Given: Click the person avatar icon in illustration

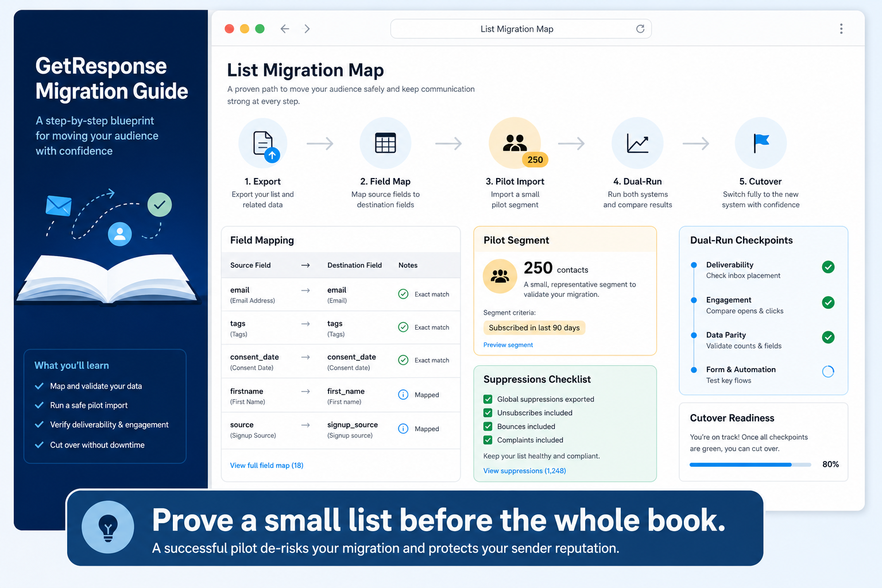Looking at the screenshot, I should pyautogui.click(x=120, y=234).
